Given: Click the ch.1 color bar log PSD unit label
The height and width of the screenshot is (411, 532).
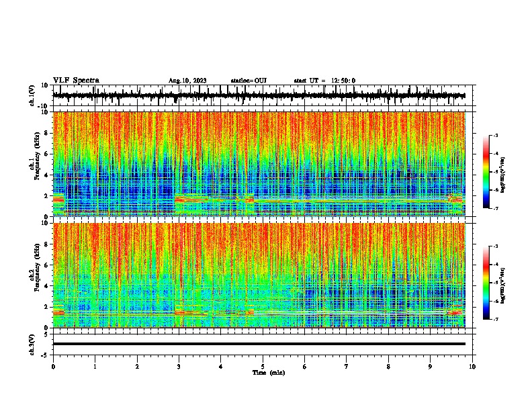Looking at the screenshot, I should tap(502, 175).
